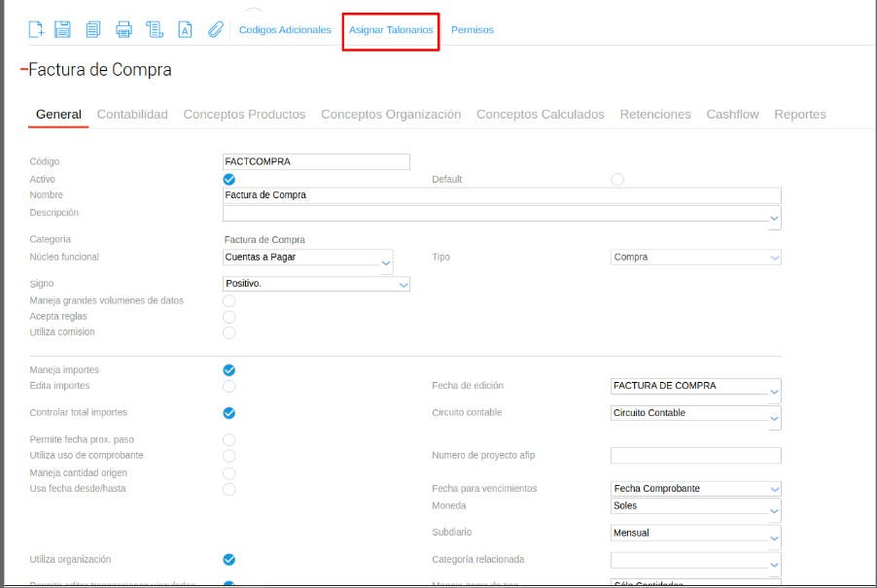Enable the Default option
The width and height of the screenshot is (877, 588).
pyautogui.click(x=617, y=179)
